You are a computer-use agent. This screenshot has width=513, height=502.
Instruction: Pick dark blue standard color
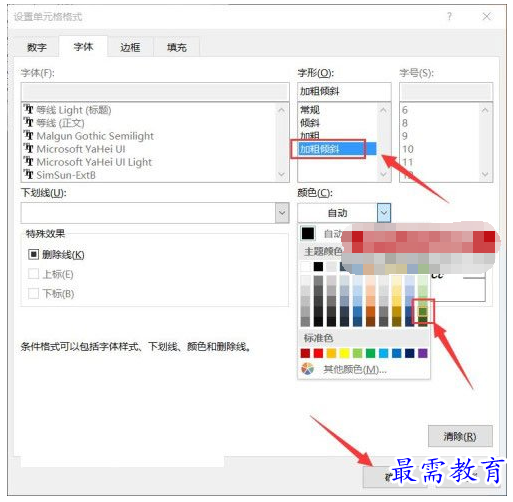coord(410,353)
